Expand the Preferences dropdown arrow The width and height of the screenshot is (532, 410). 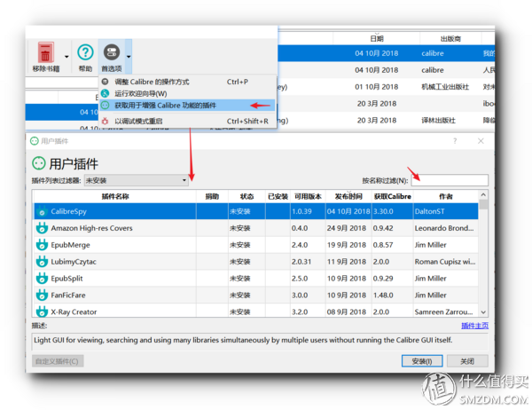pos(129,57)
